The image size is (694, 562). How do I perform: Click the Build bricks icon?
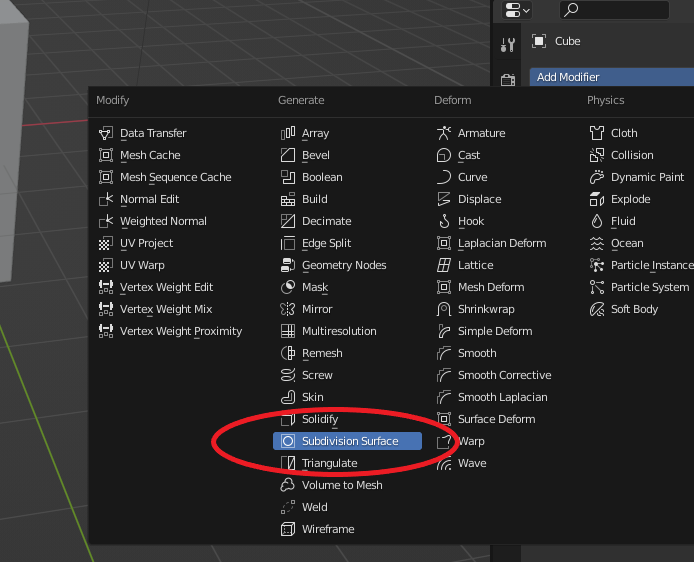tap(288, 199)
